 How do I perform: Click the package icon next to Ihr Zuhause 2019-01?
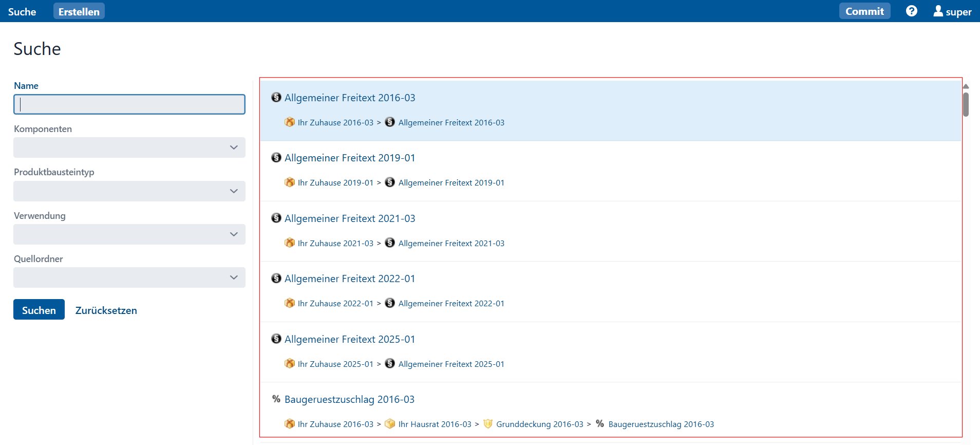click(x=290, y=182)
